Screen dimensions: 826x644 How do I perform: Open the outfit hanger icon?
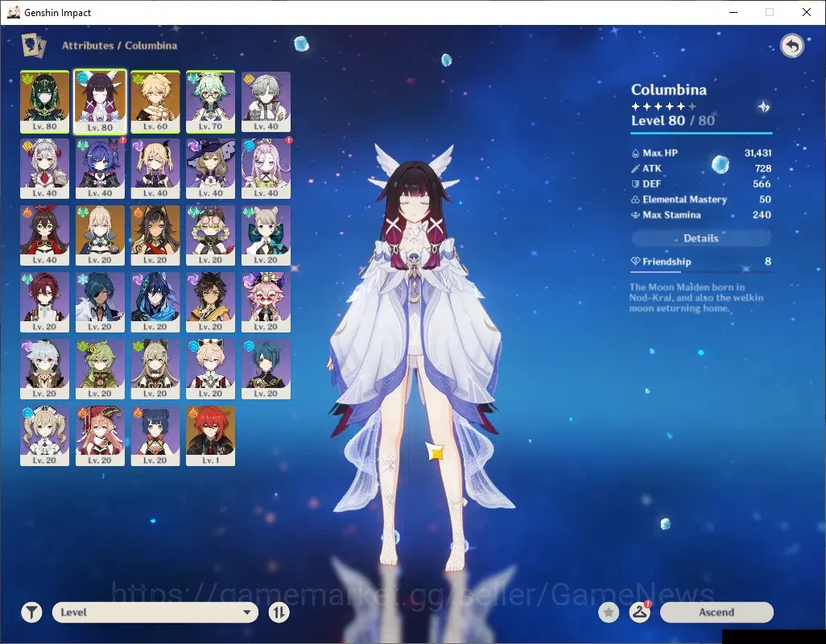(639, 612)
